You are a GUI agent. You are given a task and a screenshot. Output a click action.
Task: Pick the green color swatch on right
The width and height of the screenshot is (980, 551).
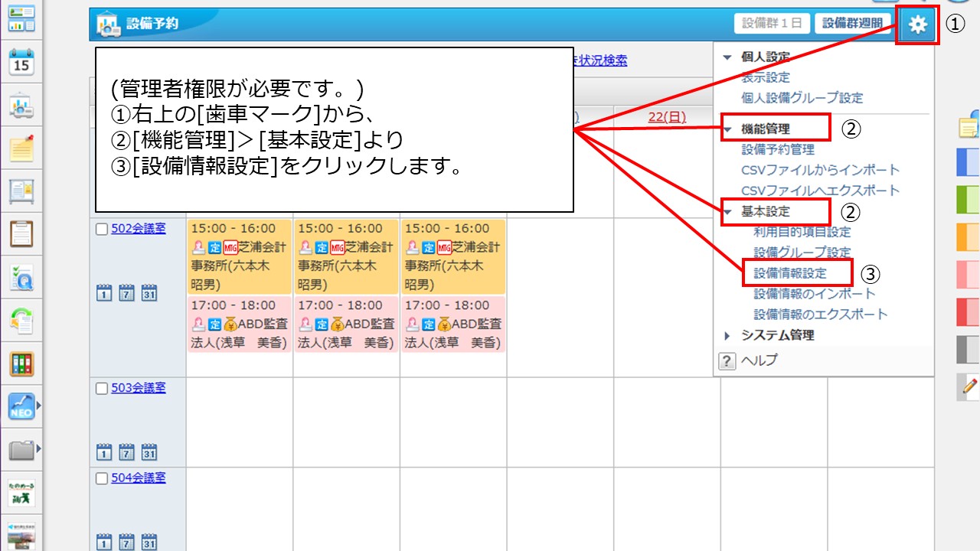[968, 200]
